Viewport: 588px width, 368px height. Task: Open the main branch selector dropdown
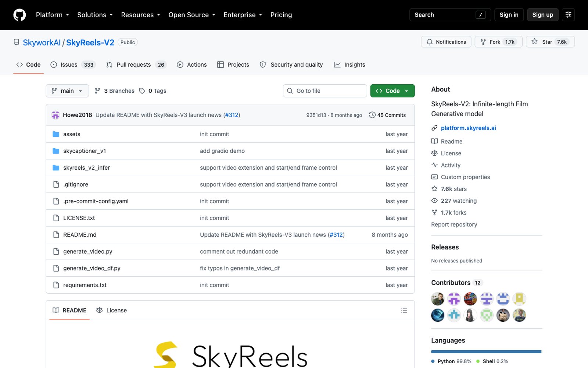coord(67,91)
